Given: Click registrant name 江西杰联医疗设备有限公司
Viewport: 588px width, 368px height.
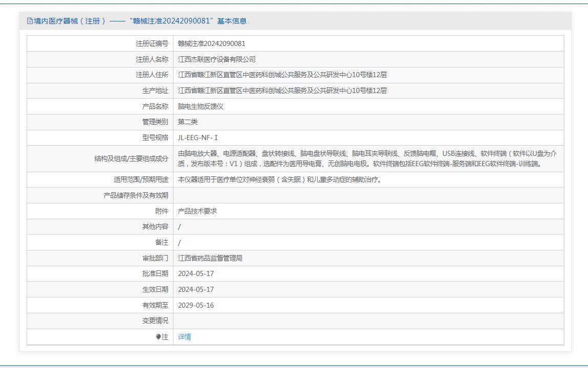Looking at the screenshot, I should (216, 59).
